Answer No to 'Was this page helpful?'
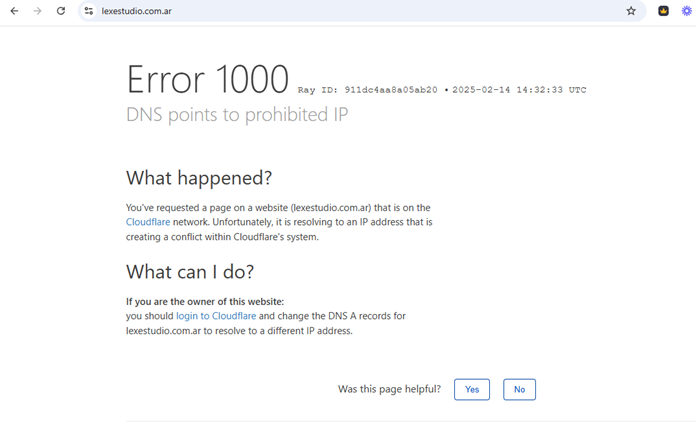This screenshot has height=434, width=696. pyautogui.click(x=519, y=389)
